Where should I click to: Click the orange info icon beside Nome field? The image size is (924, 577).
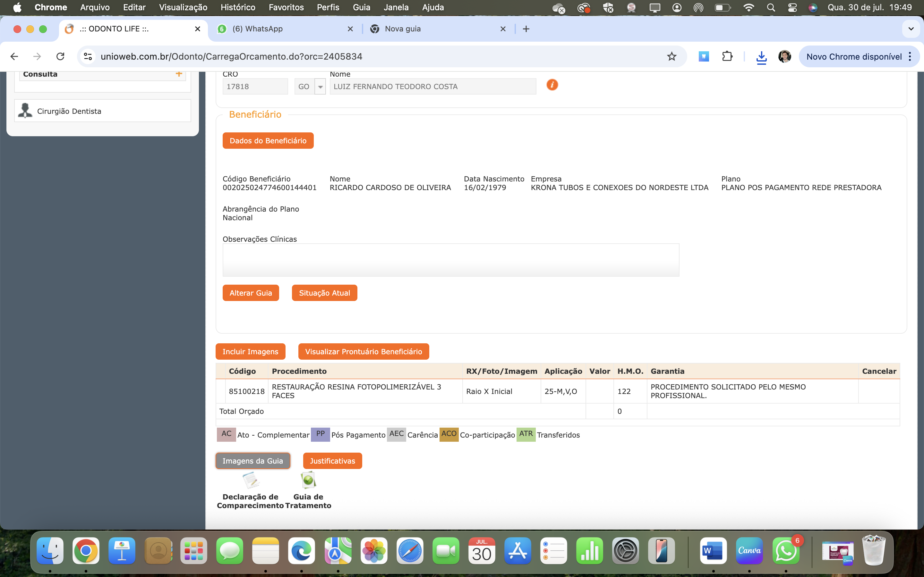(x=552, y=85)
